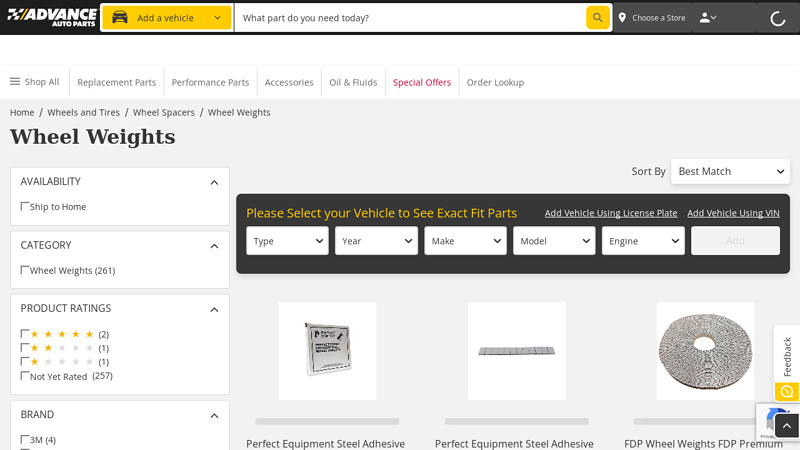Screen dimensions: 800x450
Task: Collapse the Brand filter section
Action: tap(214, 416)
